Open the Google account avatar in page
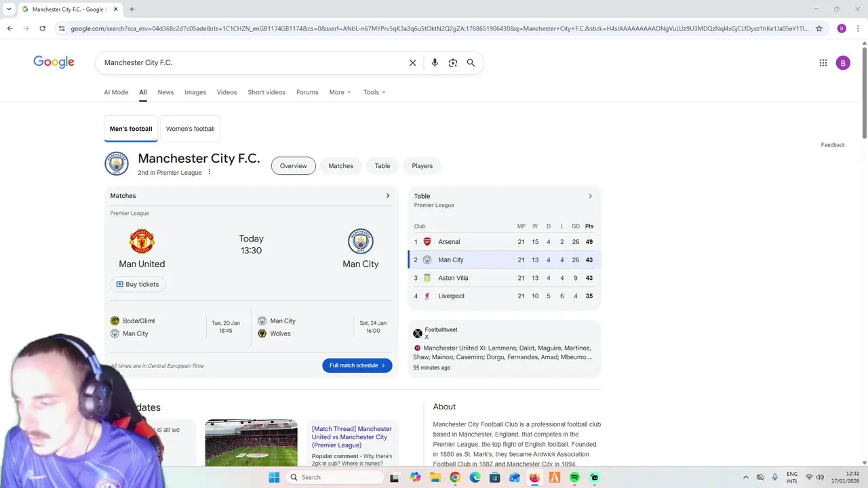This screenshot has height=488, width=868. (x=843, y=63)
